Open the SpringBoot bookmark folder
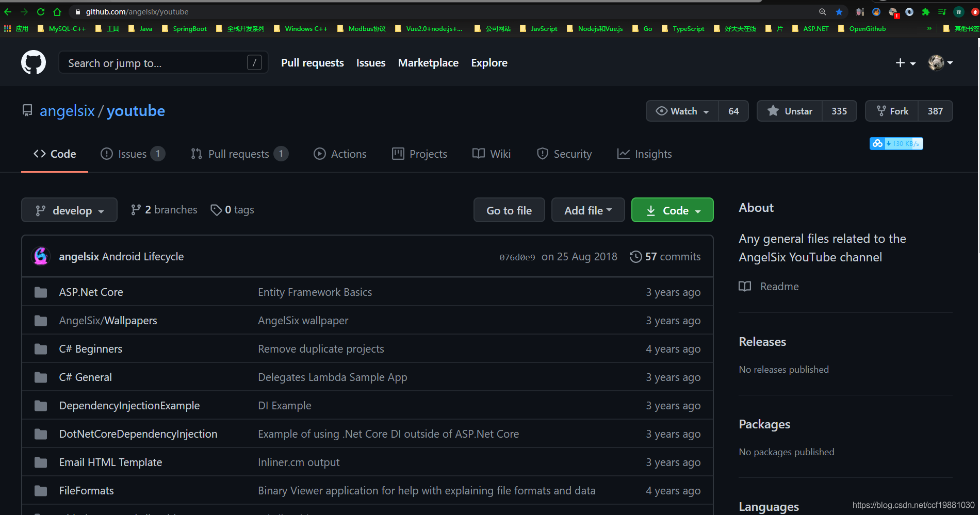The width and height of the screenshot is (980, 515). (x=185, y=28)
